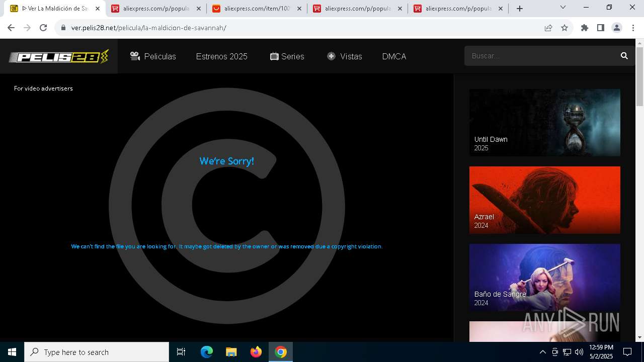
Task: Open the DMCA page link
Action: point(394,56)
